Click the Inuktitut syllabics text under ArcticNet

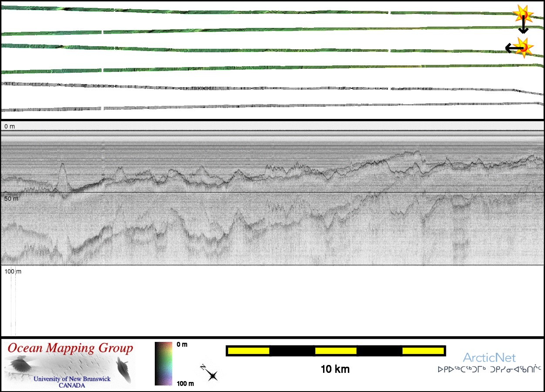pos(489,370)
